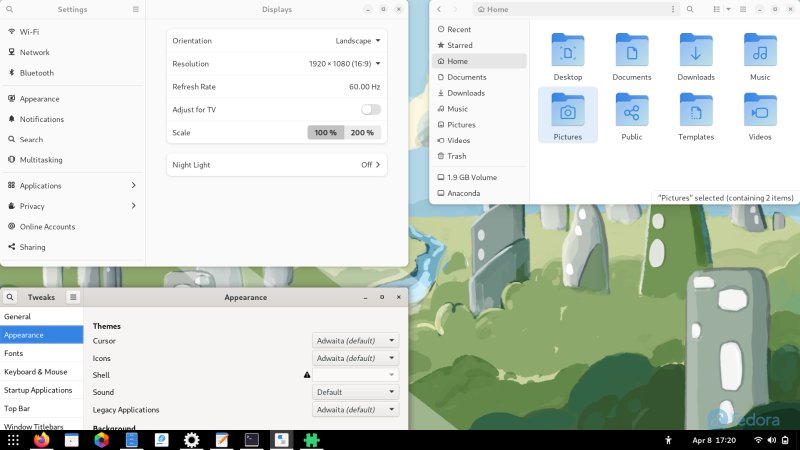Select Music in Files sidebar

click(479, 109)
